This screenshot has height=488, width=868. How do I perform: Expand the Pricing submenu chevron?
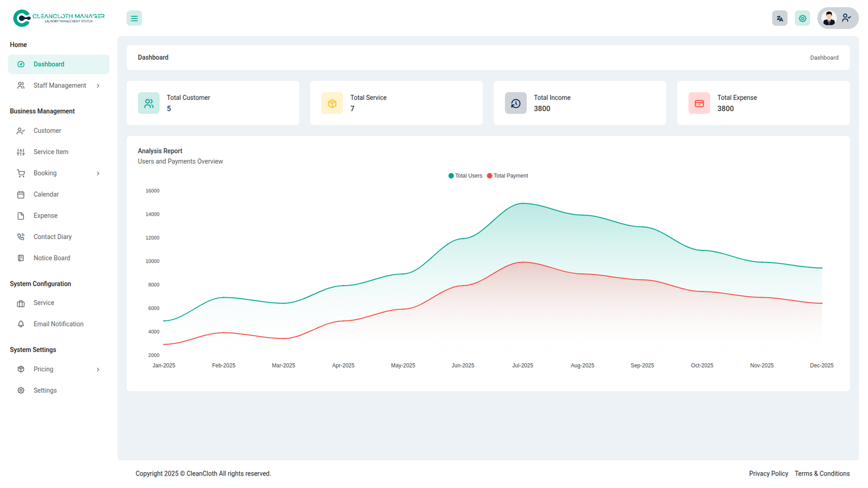(98, 370)
